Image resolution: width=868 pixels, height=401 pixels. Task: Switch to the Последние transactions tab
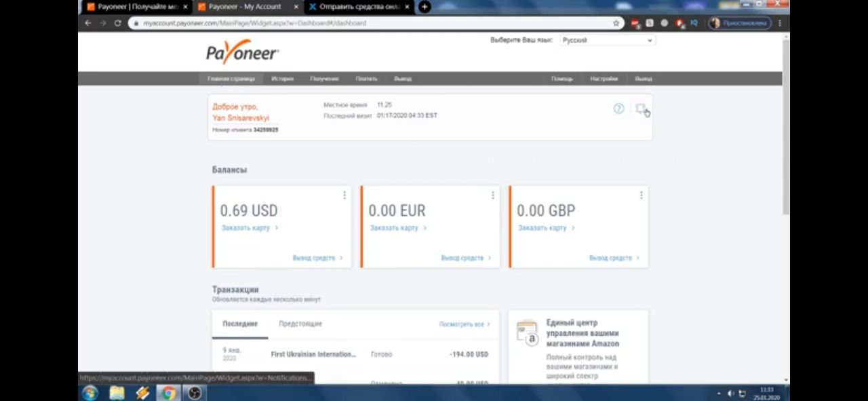coord(240,324)
